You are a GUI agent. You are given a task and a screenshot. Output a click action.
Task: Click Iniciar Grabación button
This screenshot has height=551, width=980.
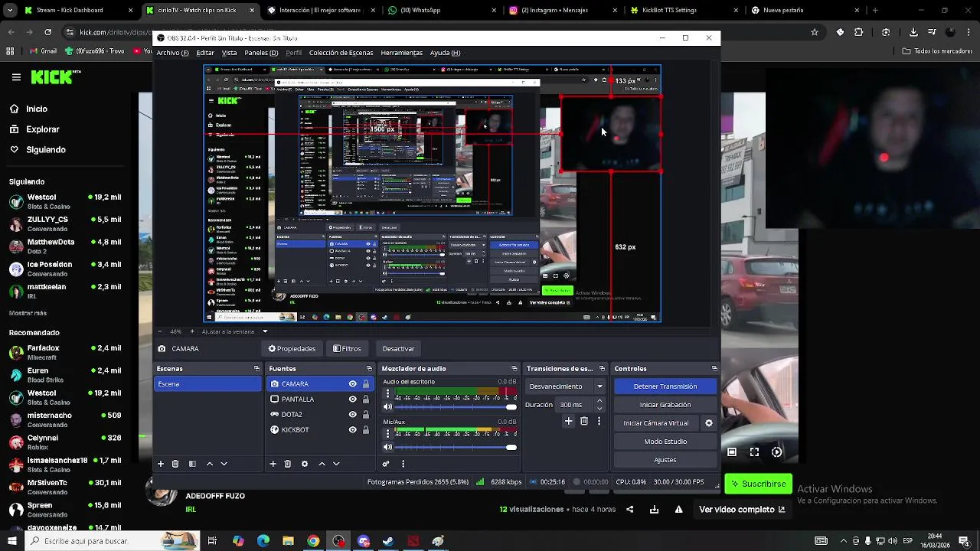(x=665, y=405)
